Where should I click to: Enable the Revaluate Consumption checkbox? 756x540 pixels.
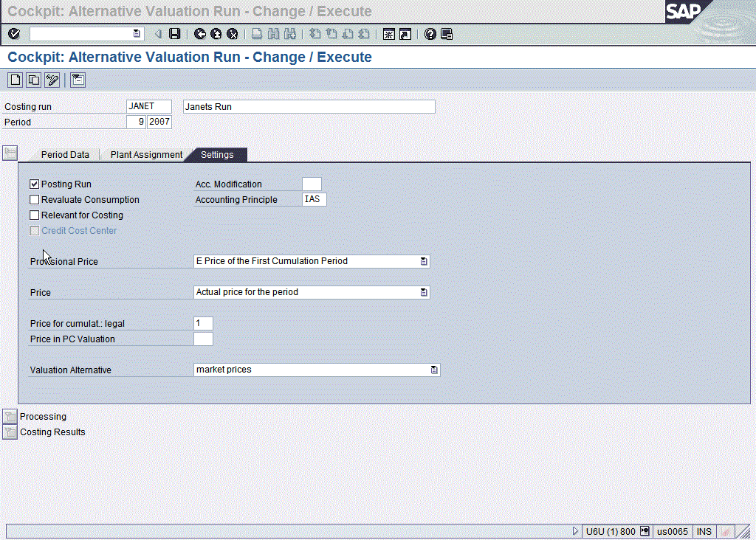click(34, 199)
